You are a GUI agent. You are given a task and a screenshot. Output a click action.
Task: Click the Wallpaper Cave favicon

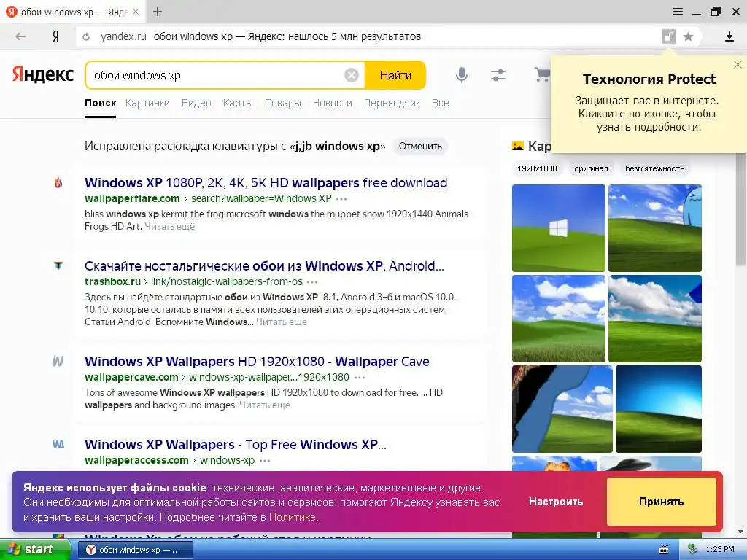tap(58, 361)
